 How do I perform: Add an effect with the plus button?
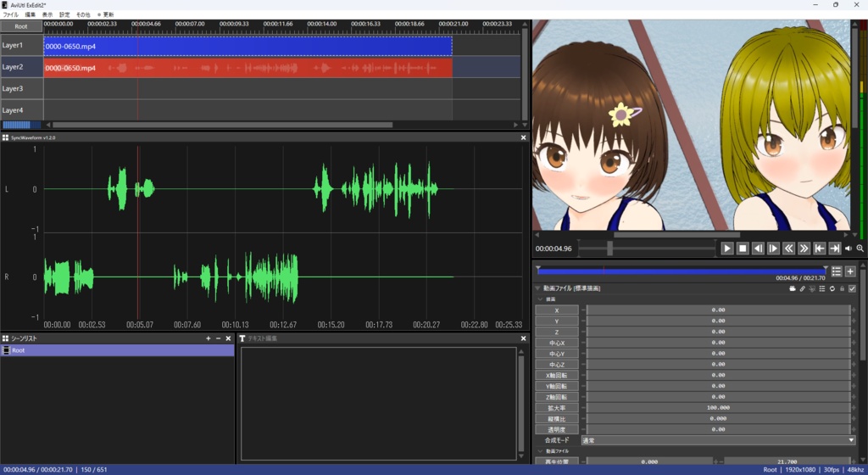coord(850,271)
